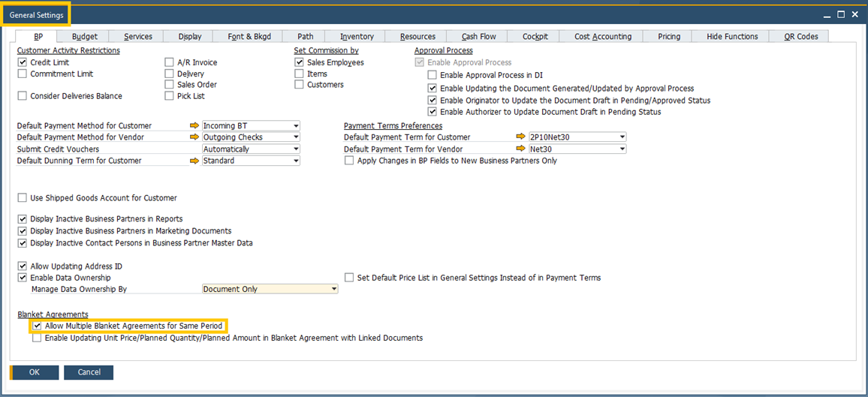Enable Commitment Limit restriction
Screen dimensions: 868x397
point(23,74)
